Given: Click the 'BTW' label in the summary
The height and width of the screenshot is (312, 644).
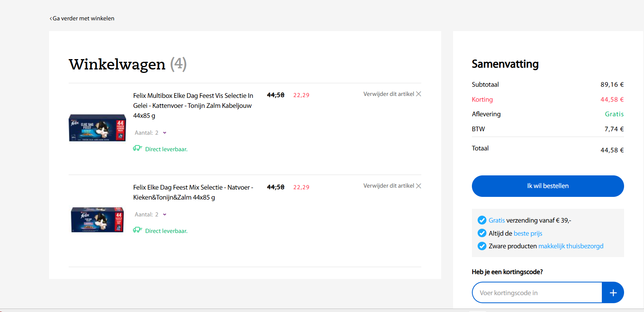Looking at the screenshot, I should [x=478, y=129].
